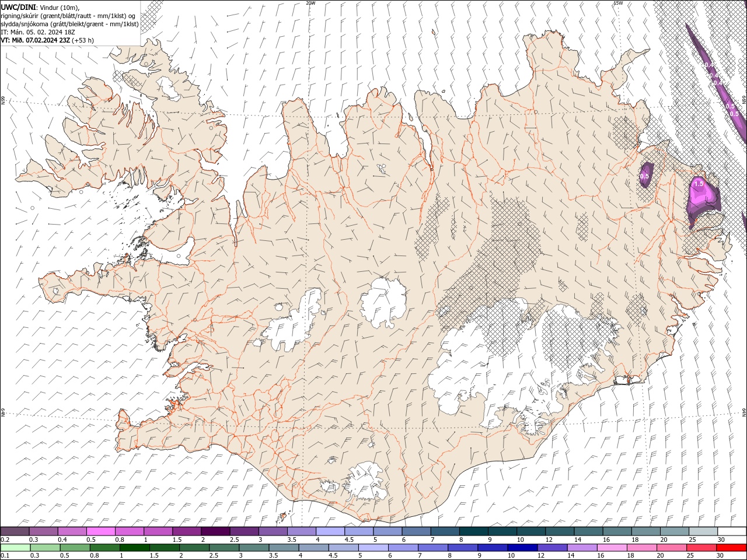This screenshot has width=747, height=560.
Task: Click the '20W' longitude label at the top
Action: (310, 3)
